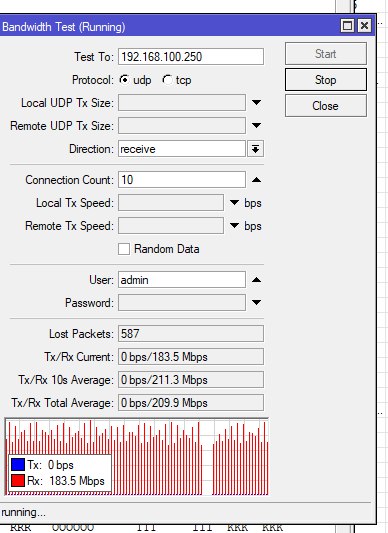Click the running... status bar text

pyautogui.click(x=23, y=512)
